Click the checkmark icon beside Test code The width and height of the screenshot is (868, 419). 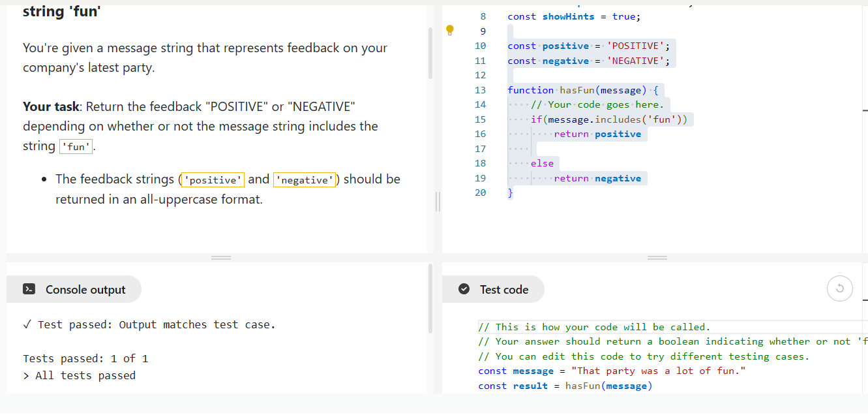pos(464,290)
